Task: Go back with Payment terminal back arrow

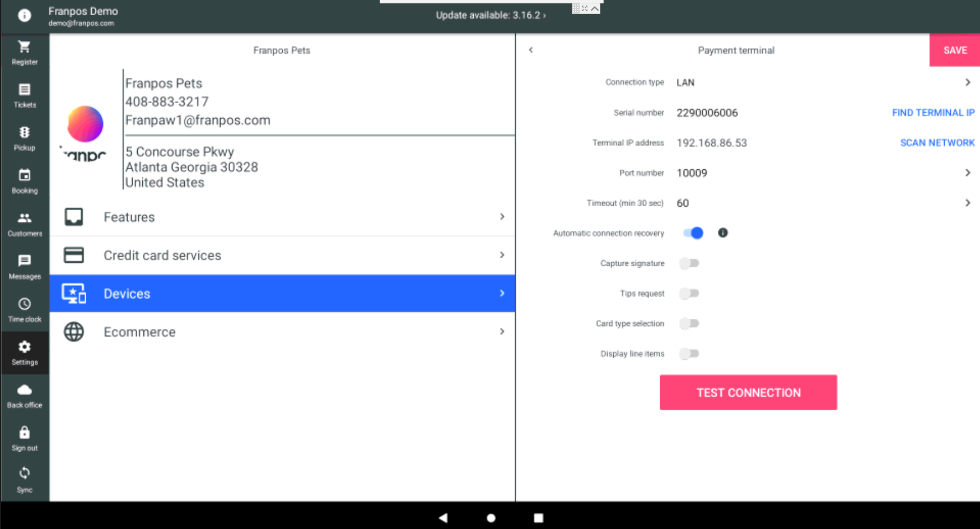Action: click(x=531, y=50)
